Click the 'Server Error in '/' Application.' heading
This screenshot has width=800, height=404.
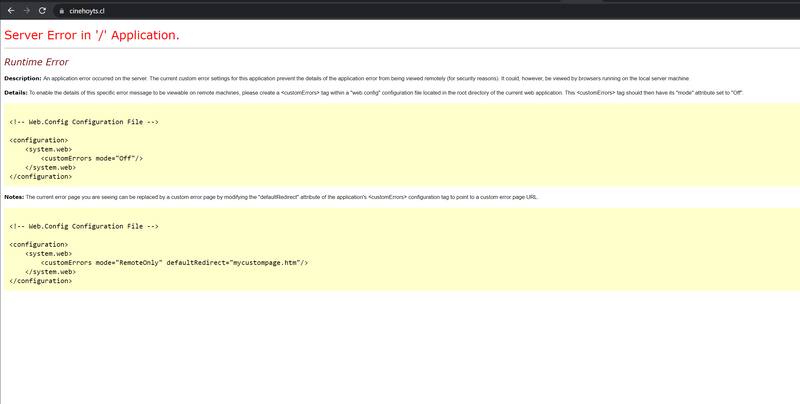click(x=92, y=35)
